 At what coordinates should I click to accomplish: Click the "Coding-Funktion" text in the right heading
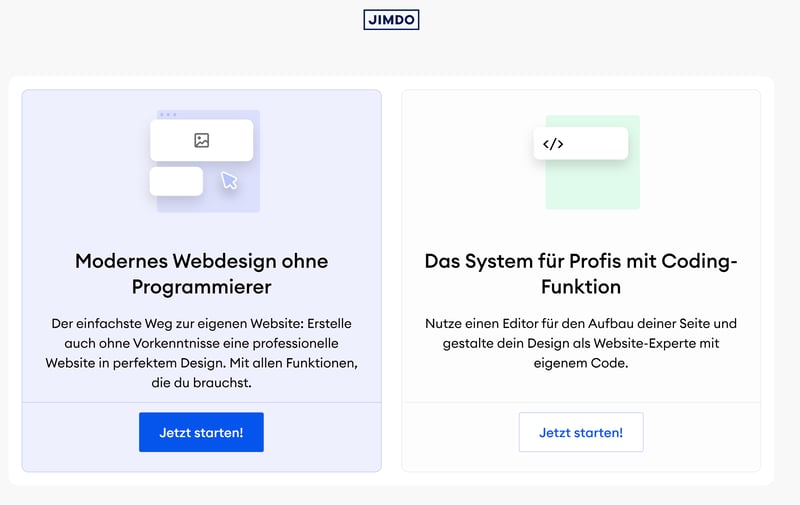pyautogui.click(x=580, y=286)
